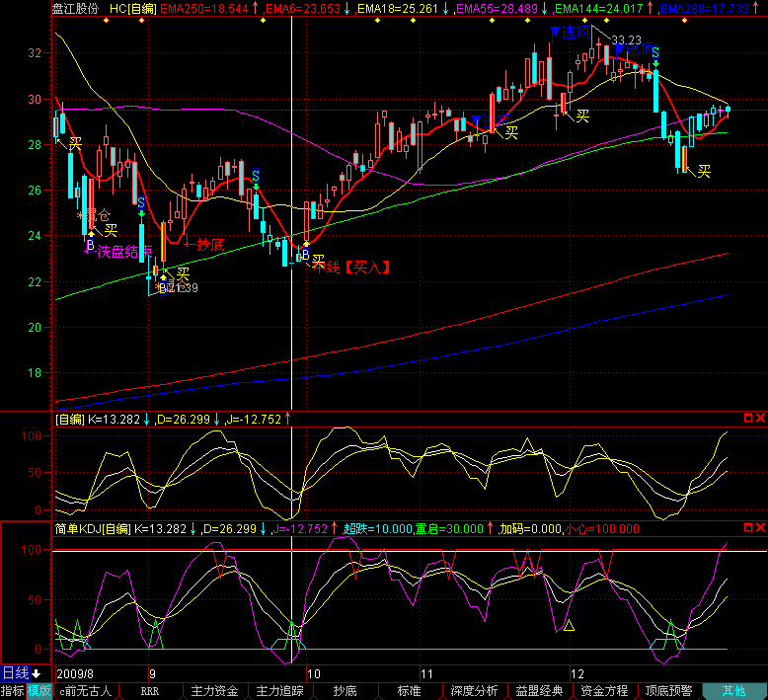Select the 资金方程 tab

point(604,691)
